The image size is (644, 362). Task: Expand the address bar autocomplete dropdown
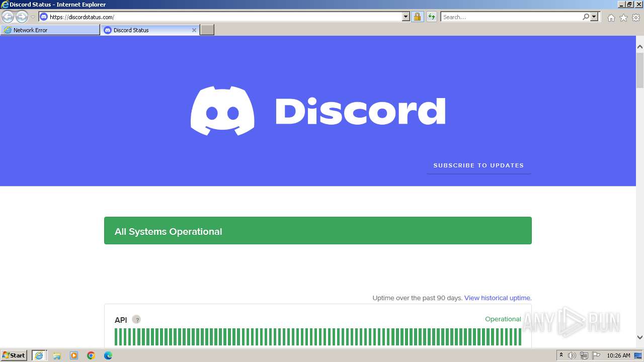coord(406,17)
